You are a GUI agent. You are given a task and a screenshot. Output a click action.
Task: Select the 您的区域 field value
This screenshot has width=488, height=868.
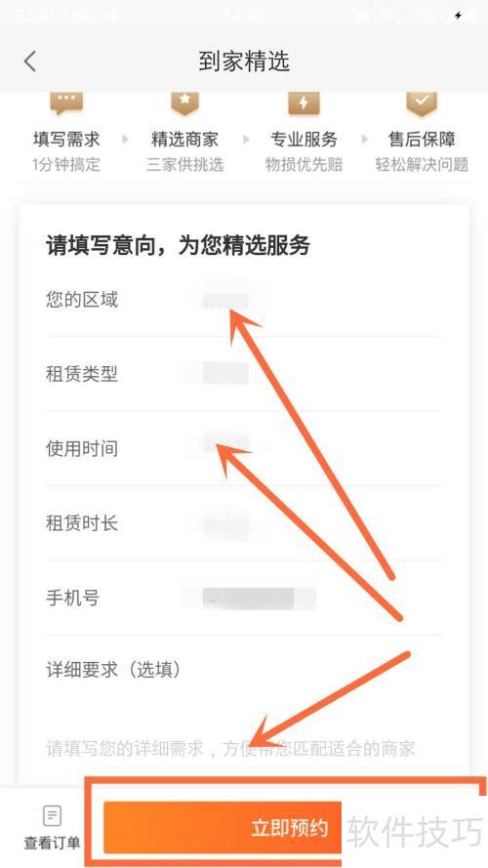coord(225,301)
